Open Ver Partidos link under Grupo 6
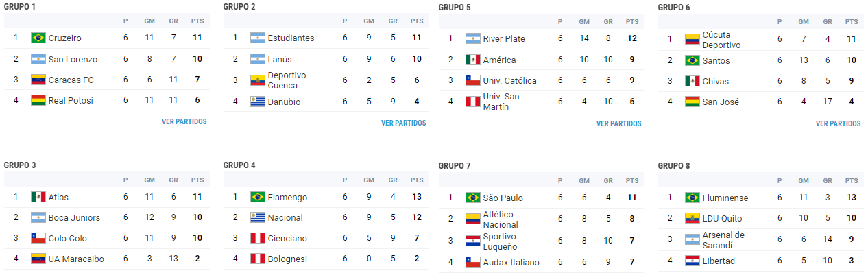The width and height of the screenshot is (868, 273). pos(838,124)
